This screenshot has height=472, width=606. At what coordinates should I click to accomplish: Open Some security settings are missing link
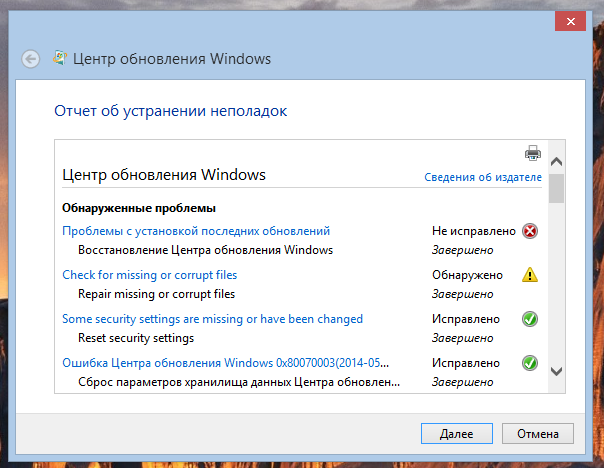(x=213, y=319)
